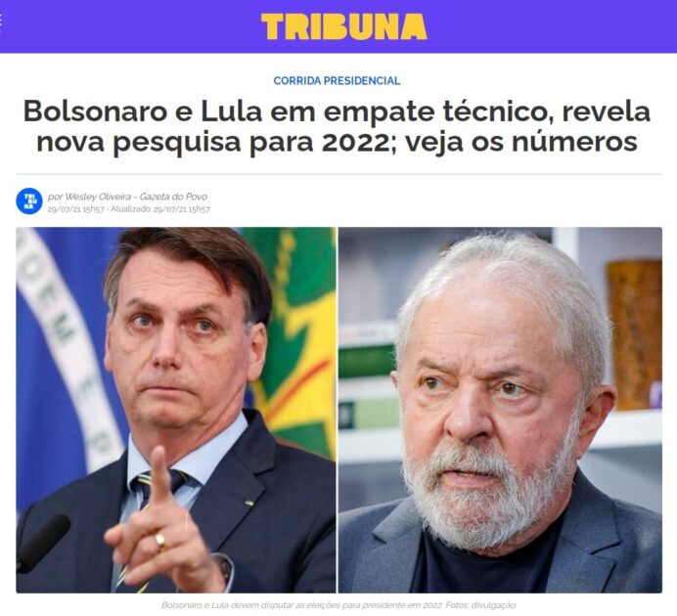The height and width of the screenshot is (616, 677).
Task: Click the 'Atualizado' update timestamp
Action: click(x=160, y=209)
